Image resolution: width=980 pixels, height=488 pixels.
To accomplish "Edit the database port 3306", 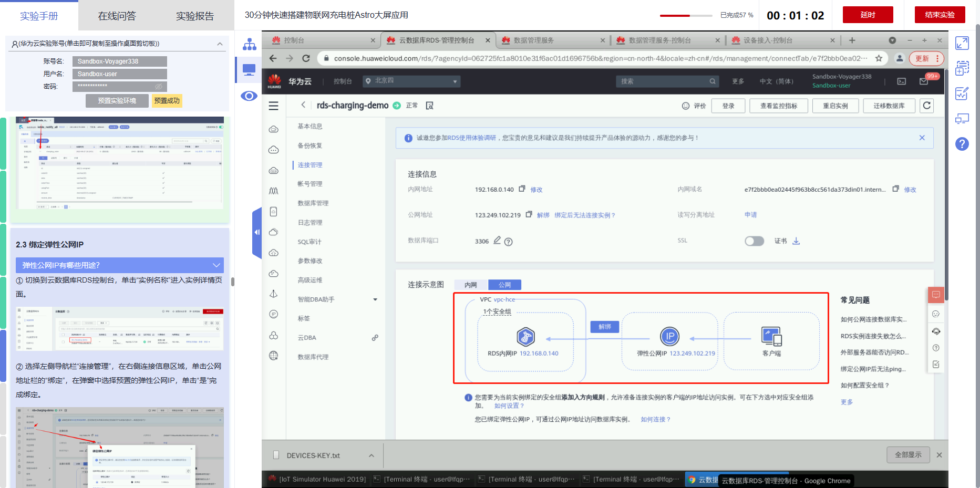I will pos(497,241).
